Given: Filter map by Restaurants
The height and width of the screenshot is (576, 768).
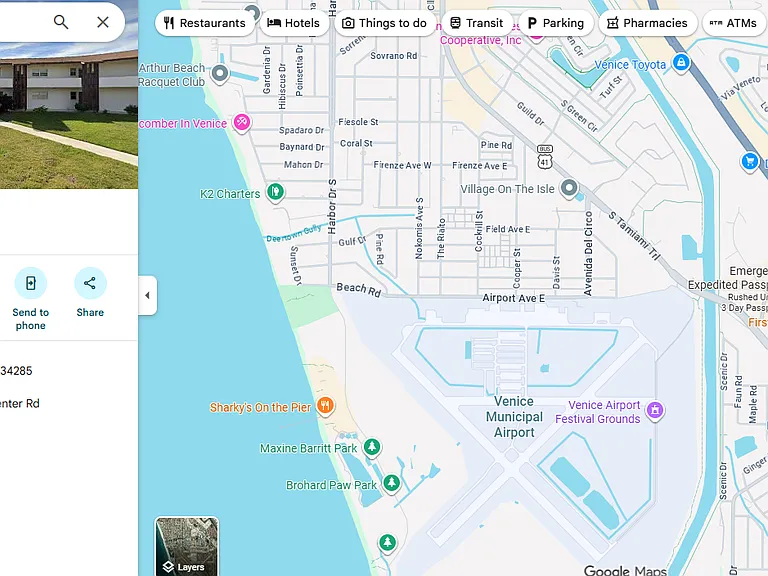Looking at the screenshot, I should pos(205,23).
